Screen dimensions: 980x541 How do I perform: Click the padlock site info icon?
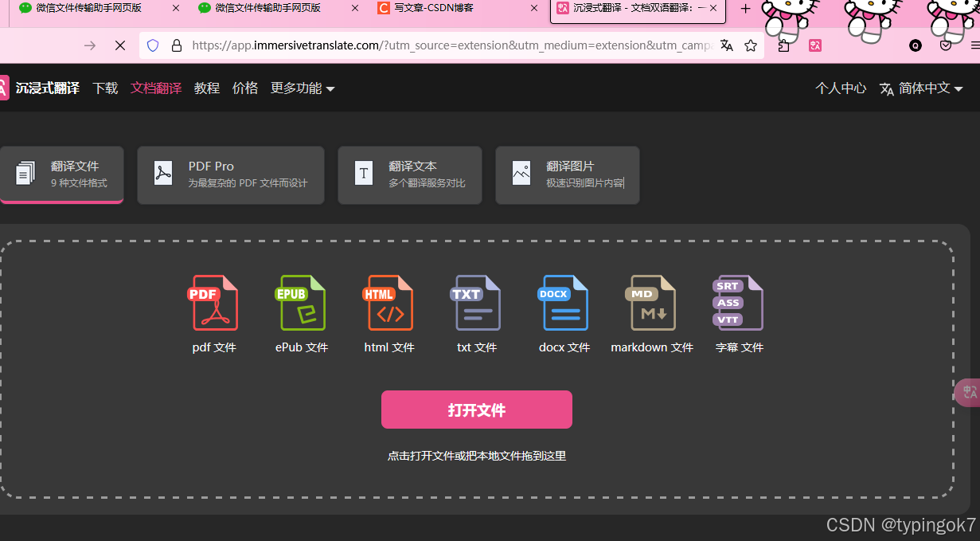[x=176, y=45]
